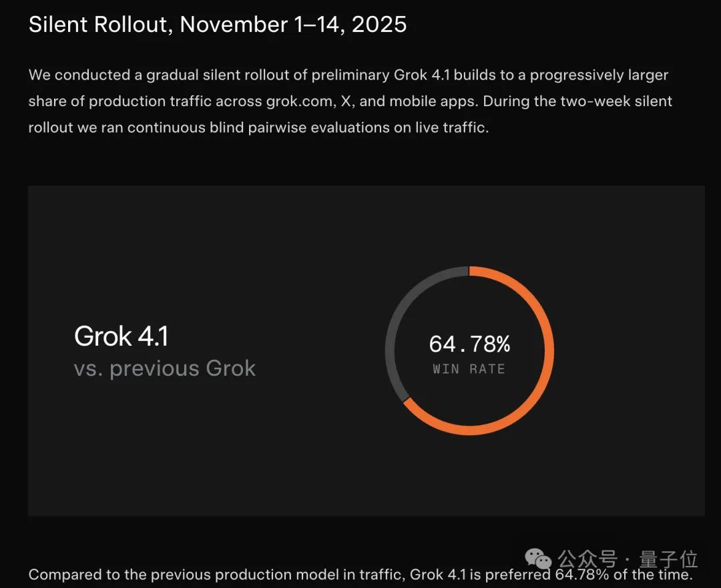This screenshot has height=588, width=721.
Task: Click the orange arc of the donut chart
Action: click(549, 350)
